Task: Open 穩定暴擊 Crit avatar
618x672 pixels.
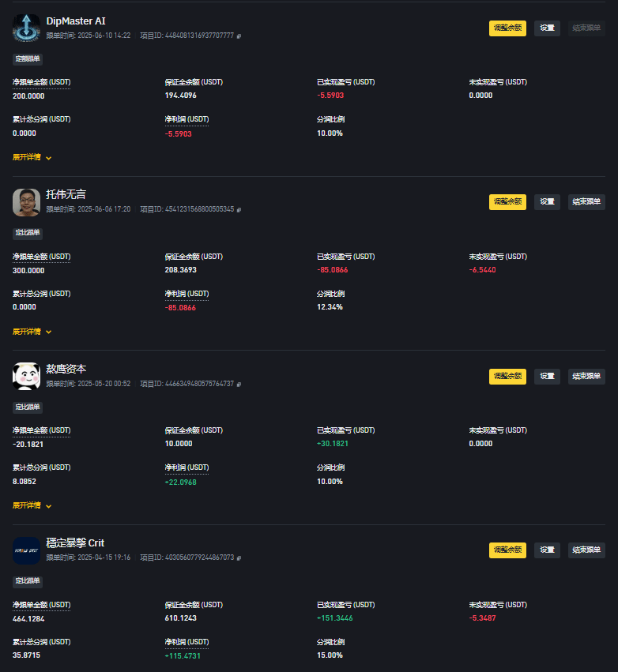Action: tap(26, 550)
